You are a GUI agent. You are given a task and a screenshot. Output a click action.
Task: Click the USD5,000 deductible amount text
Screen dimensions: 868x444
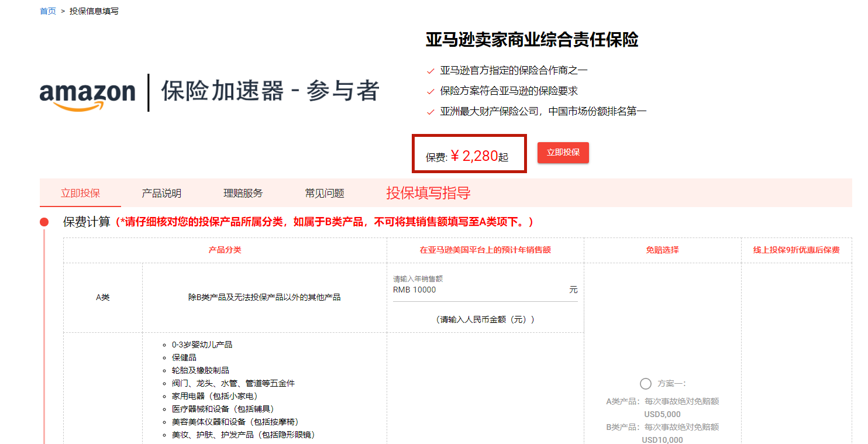tap(662, 414)
